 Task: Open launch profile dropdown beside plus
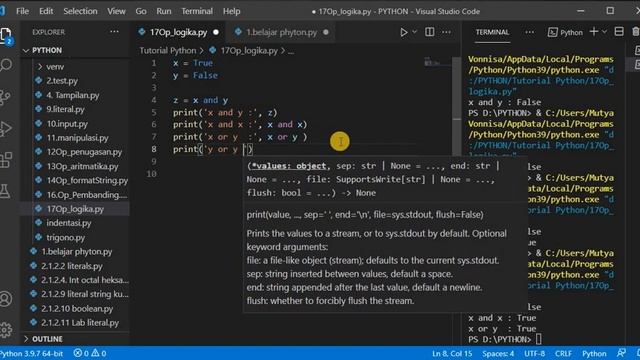click(x=604, y=32)
